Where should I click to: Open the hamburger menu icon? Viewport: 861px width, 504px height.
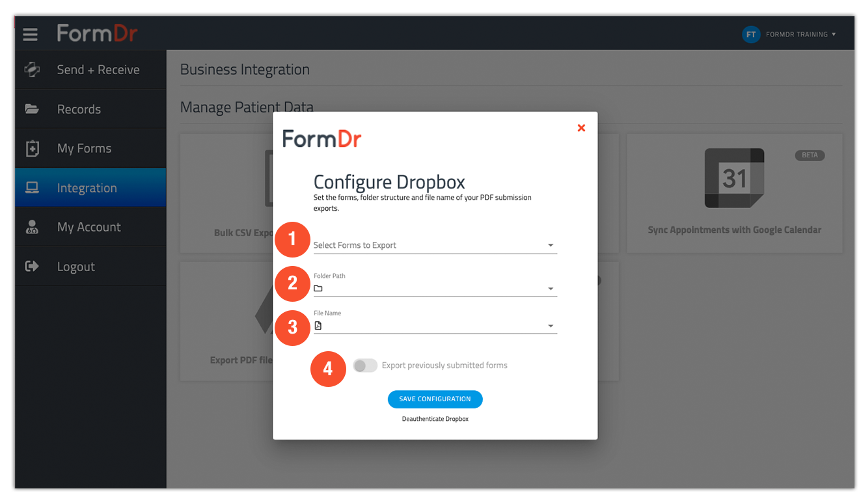tap(31, 34)
